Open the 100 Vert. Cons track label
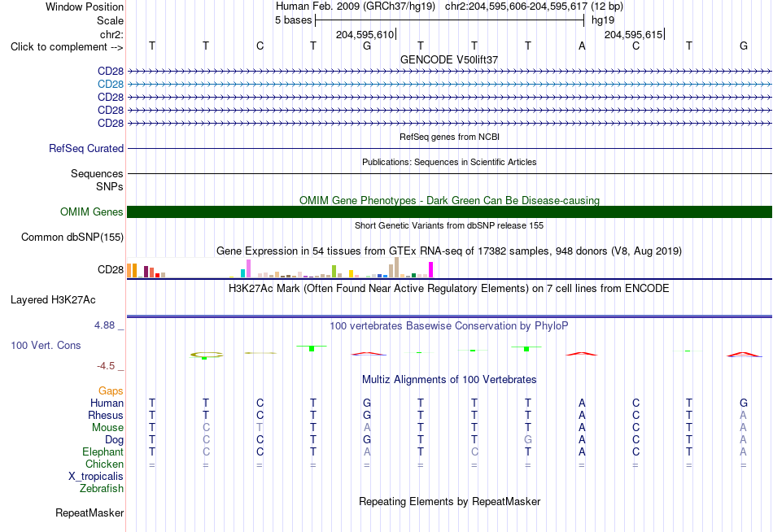Viewport: 773px width, 532px height. (46, 345)
